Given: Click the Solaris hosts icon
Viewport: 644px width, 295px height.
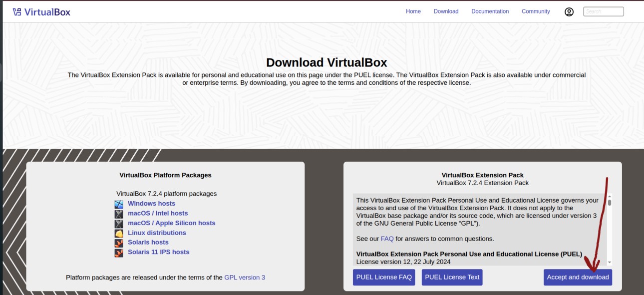Looking at the screenshot, I should (x=119, y=243).
